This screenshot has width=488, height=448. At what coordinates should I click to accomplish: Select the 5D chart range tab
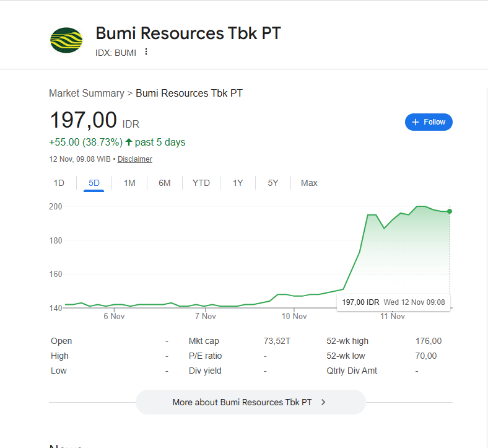click(x=94, y=183)
